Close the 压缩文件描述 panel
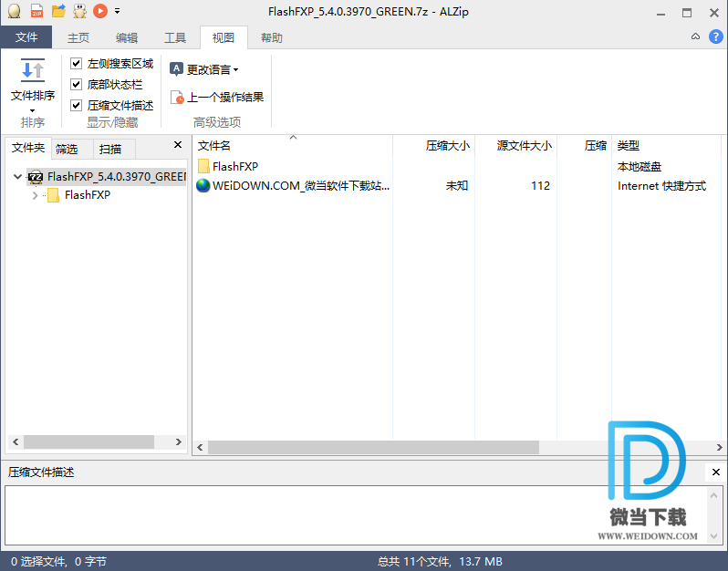This screenshot has height=571, width=728. (x=715, y=472)
